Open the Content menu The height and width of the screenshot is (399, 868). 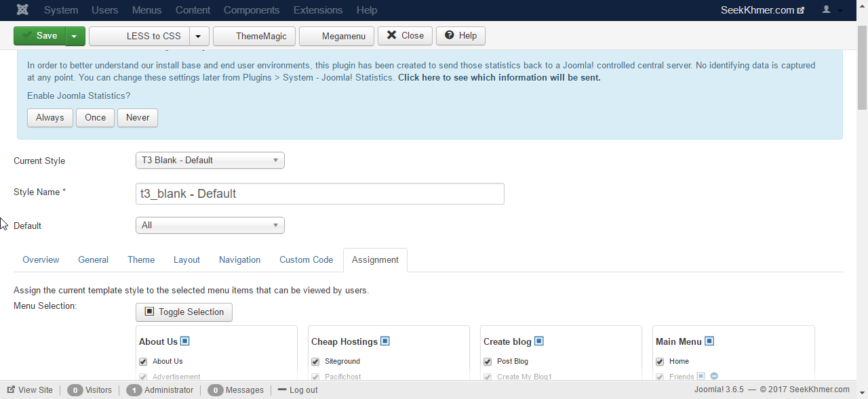193,10
